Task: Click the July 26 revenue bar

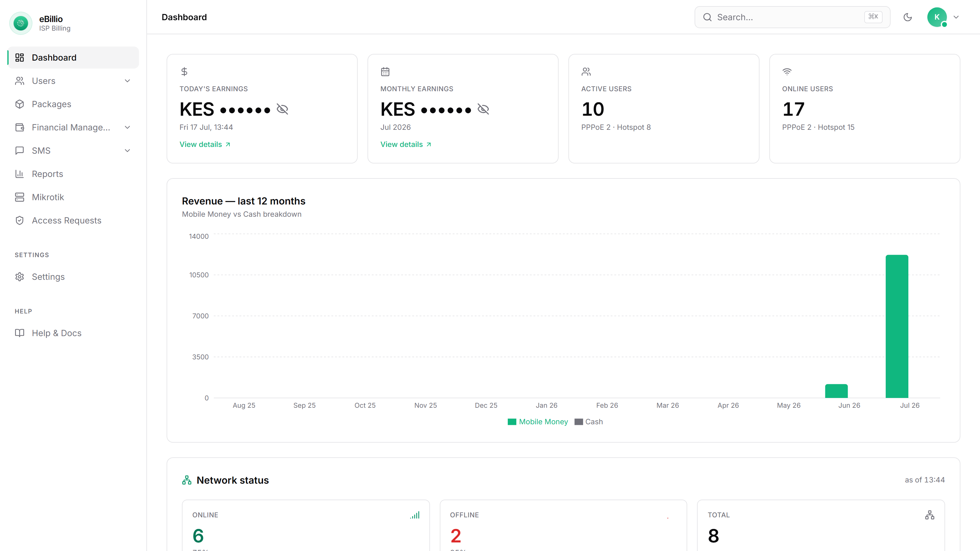Action: 897,326
